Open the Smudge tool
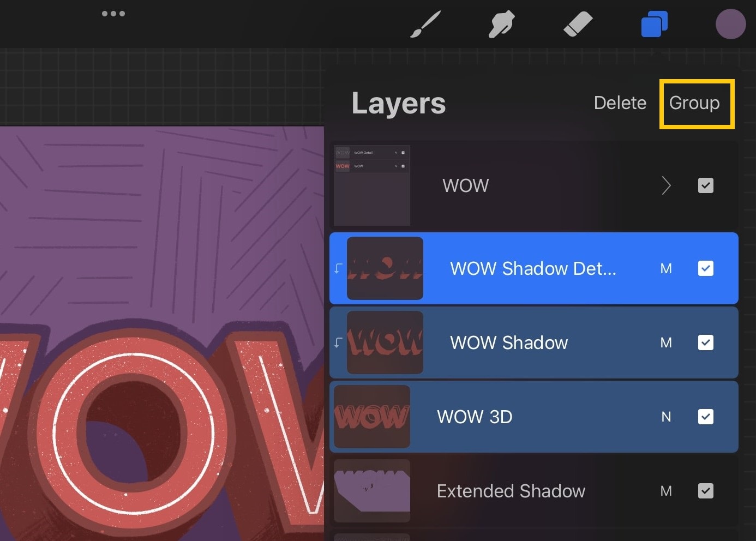756x541 pixels. [501, 23]
